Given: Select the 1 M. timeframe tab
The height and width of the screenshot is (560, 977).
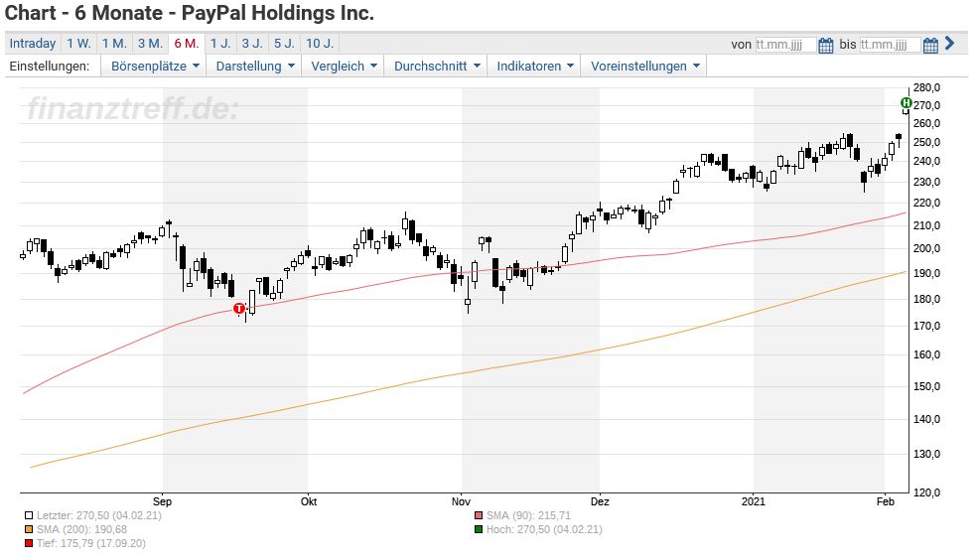Looking at the screenshot, I should (114, 43).
